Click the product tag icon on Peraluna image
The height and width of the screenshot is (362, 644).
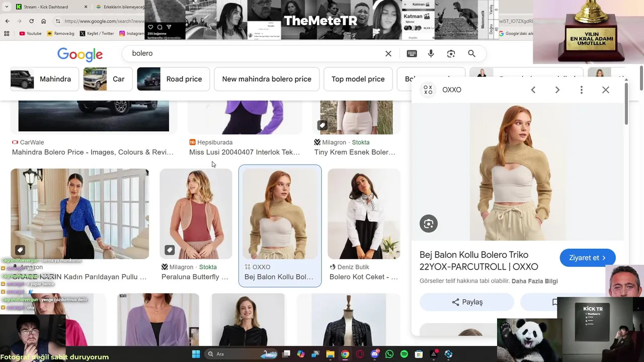[170, 250]
